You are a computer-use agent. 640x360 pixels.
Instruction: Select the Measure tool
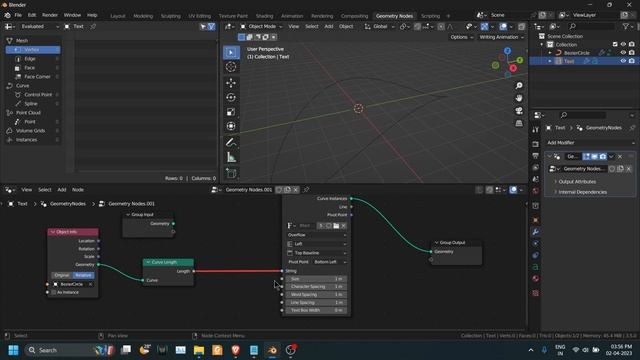231,157
